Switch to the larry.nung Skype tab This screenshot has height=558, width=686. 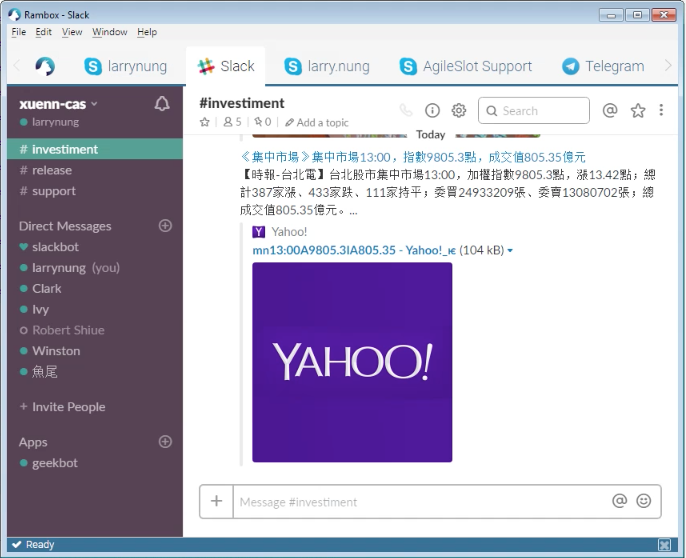327,67
